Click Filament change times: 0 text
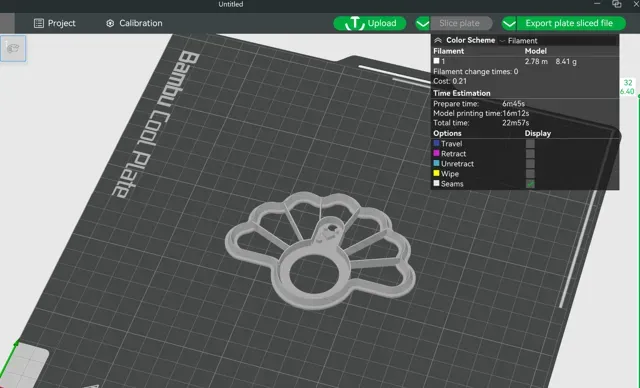640x388 pixels. (x=476, y=71)
